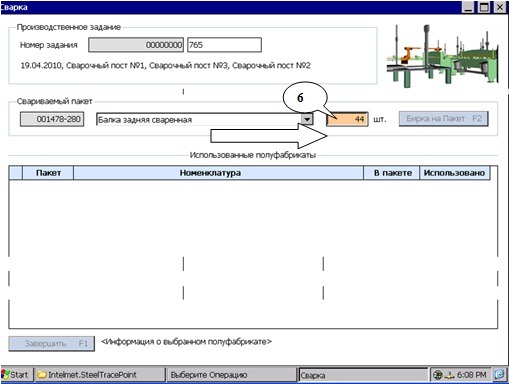Maximize the Сварка window
The width and height of the screenshot is (509, 384).
(x=484, y=7)
